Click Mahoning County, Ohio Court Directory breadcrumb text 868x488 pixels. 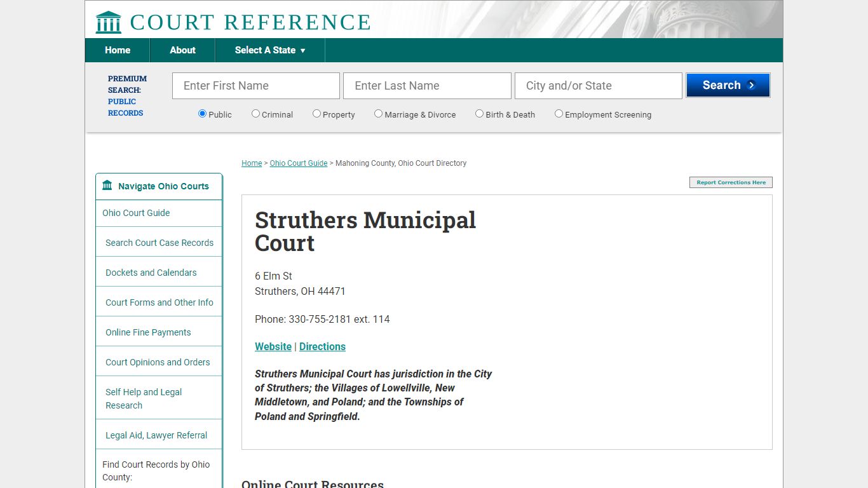[401, 163]
